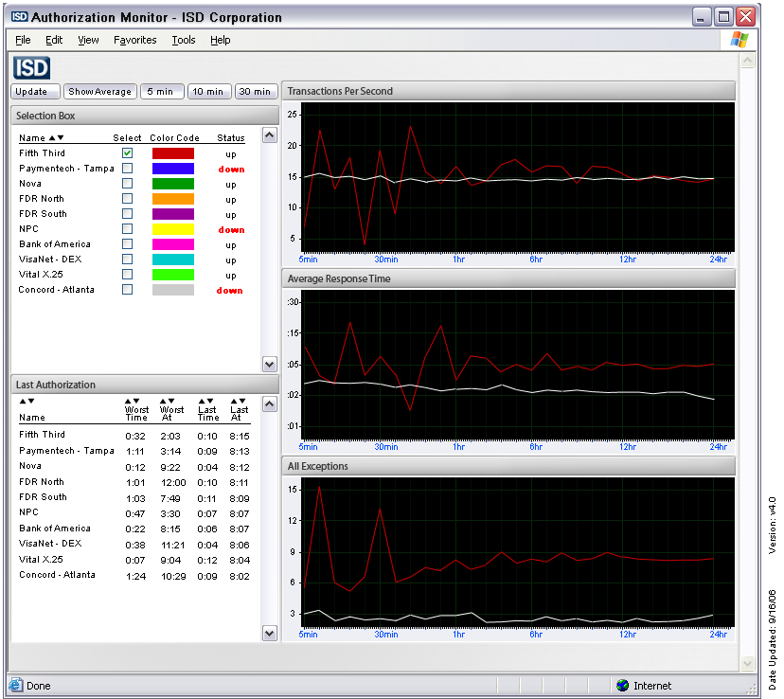The width and height of the screenshot is (784, 699).
Task: Enable the Bank of America checkbox
Action: [x=127, y=244]
